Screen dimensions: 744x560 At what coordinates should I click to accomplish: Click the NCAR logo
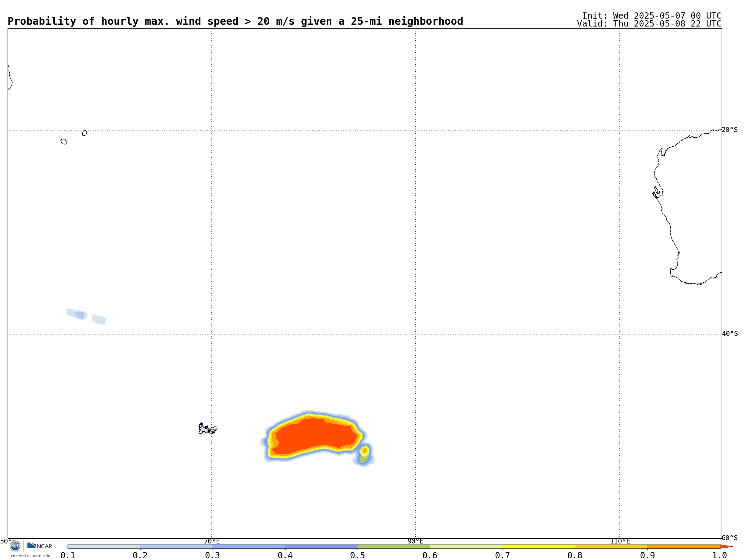[40, 546]
